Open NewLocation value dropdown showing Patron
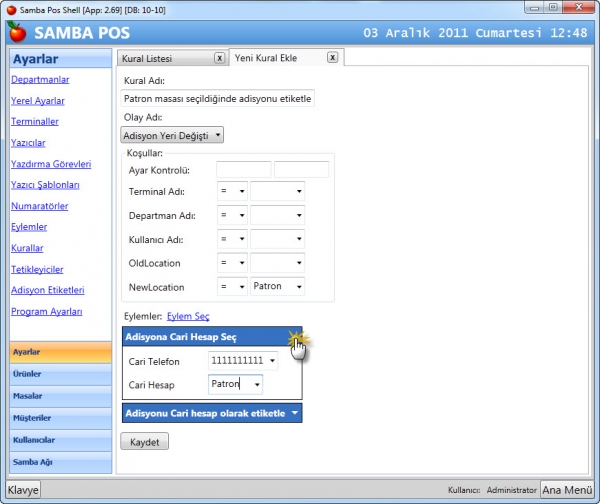 click(x=277, y=287)
